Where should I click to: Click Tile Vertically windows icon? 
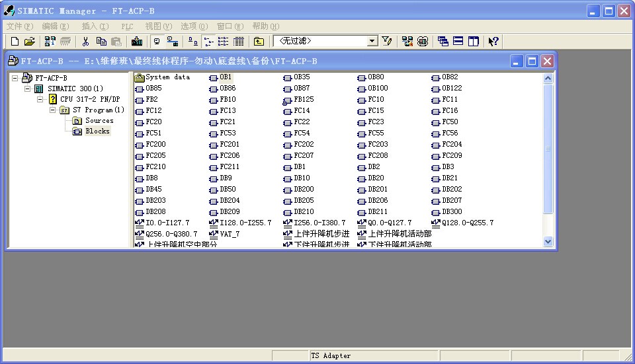[473, 41]
